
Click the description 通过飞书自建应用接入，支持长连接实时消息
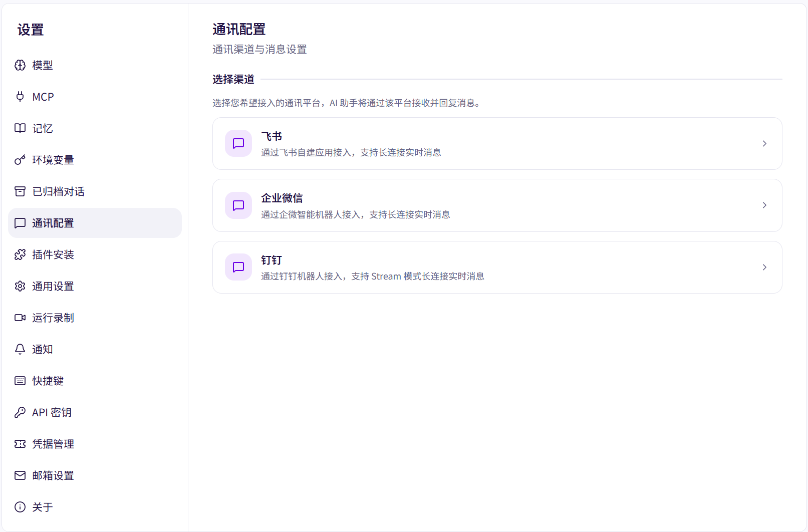coord(351,152)
